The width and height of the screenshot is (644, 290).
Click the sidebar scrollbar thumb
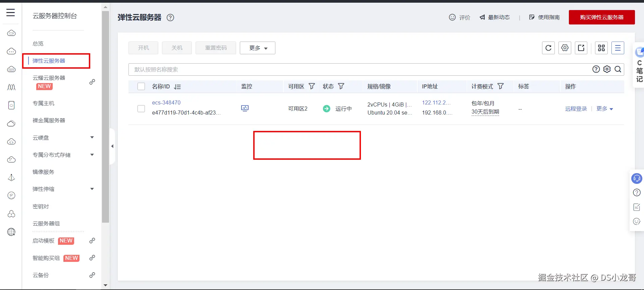[x=106, y=117]
